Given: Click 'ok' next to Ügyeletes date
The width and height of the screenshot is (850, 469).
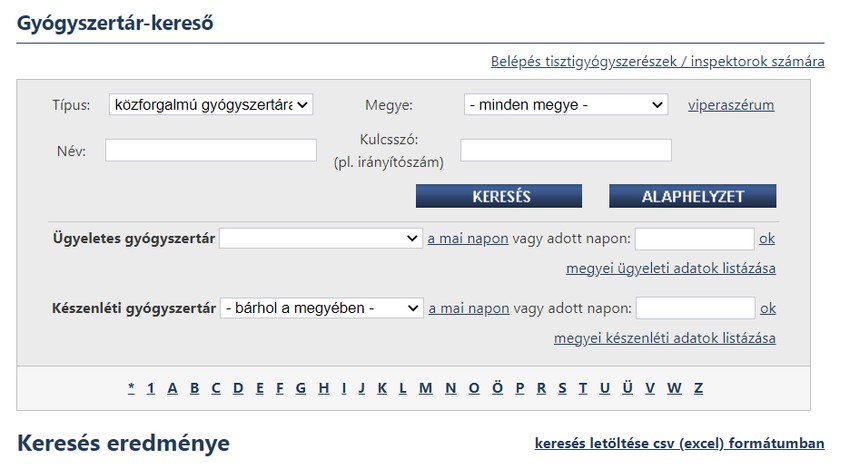Looking at the screenshot, I should [767, 239].
